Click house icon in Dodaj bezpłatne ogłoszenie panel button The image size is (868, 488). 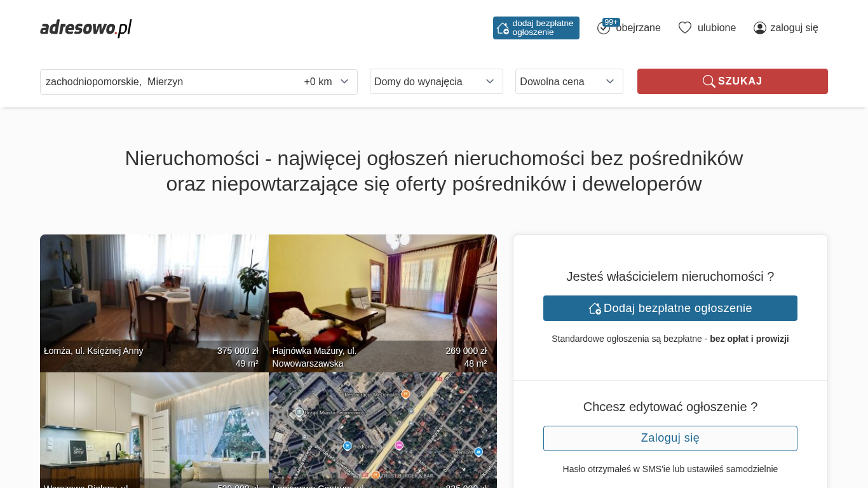click(595, 308)
